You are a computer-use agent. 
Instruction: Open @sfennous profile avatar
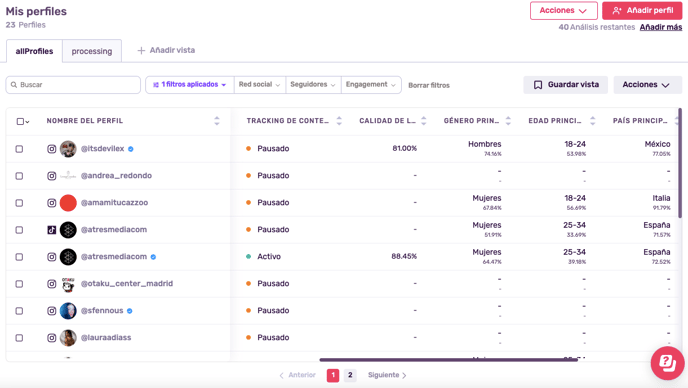[68, 311]
